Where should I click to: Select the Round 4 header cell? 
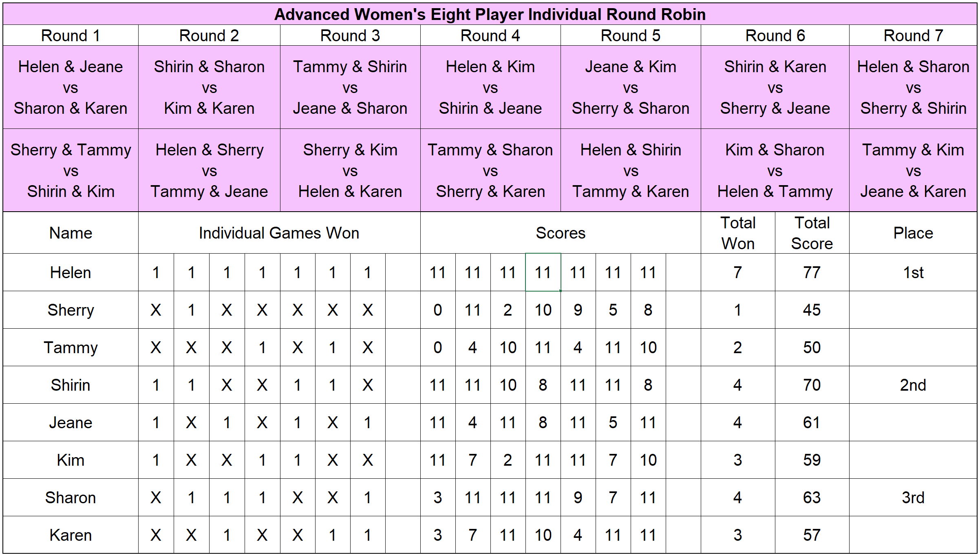490,35
